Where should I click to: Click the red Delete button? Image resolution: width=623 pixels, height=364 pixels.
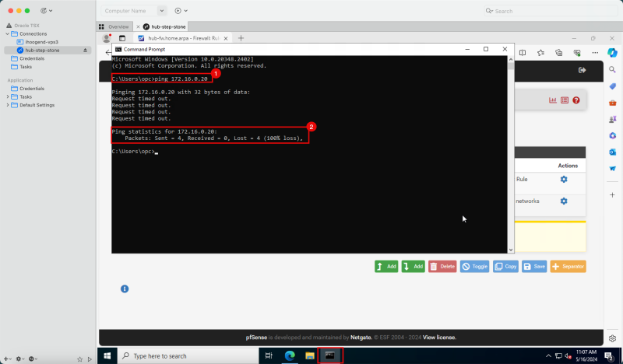pos(442,266)
